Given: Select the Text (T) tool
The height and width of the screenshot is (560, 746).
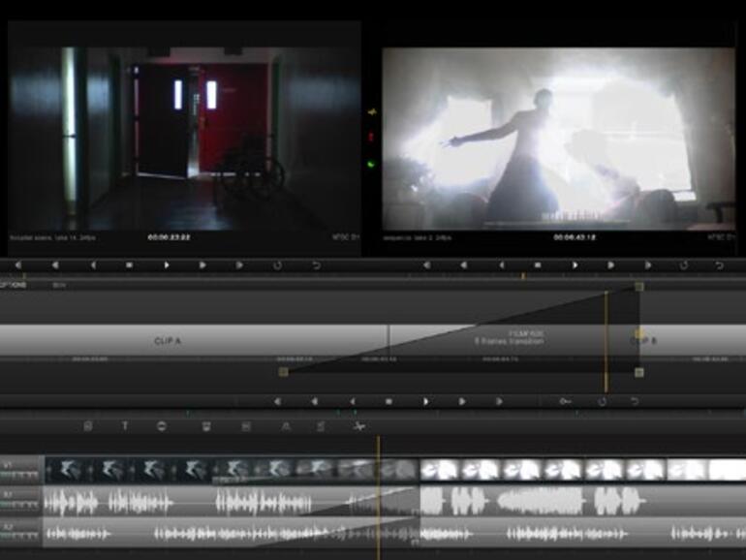Looking at the screenshot, I should pos(125,426).
